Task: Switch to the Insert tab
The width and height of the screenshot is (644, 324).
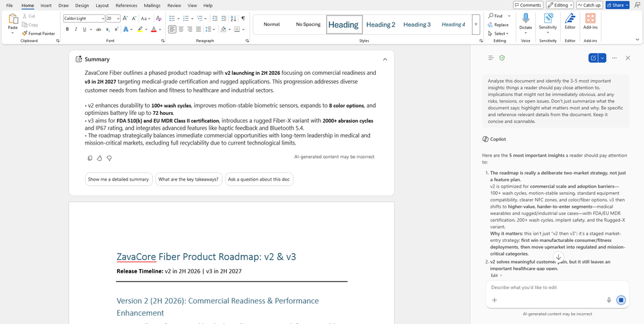Action: [46, 5]
